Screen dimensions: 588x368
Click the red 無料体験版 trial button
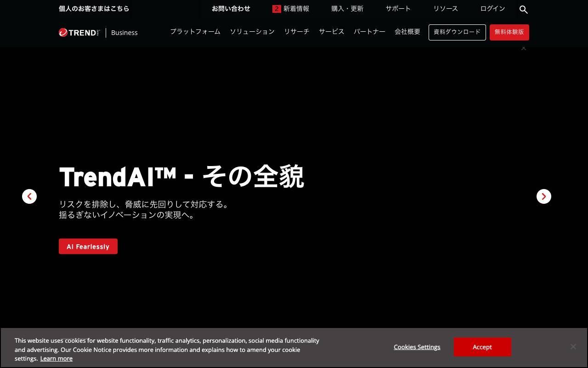tap(509, 32)
